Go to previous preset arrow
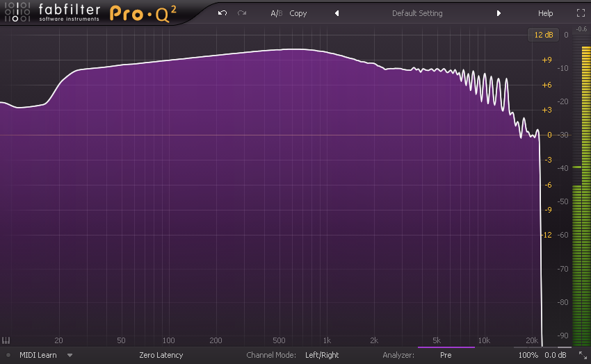Screen dimensions: 591x364 point(337,13)
